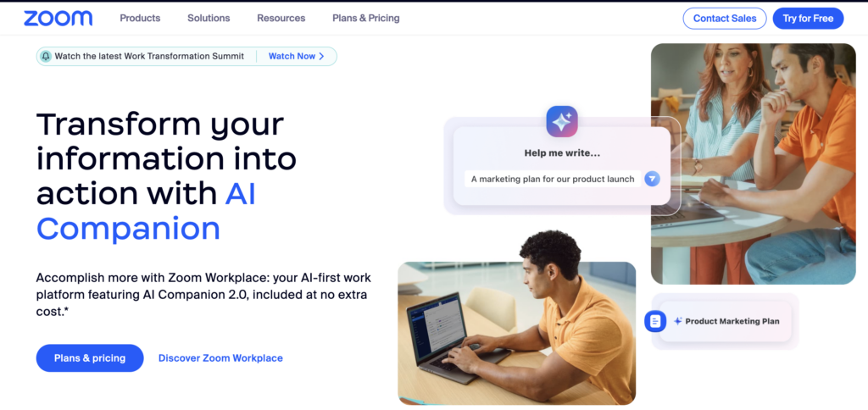Click the photo of man typing on laptop
The width and height of the screenshot is (868, 410).
[516, 333]
